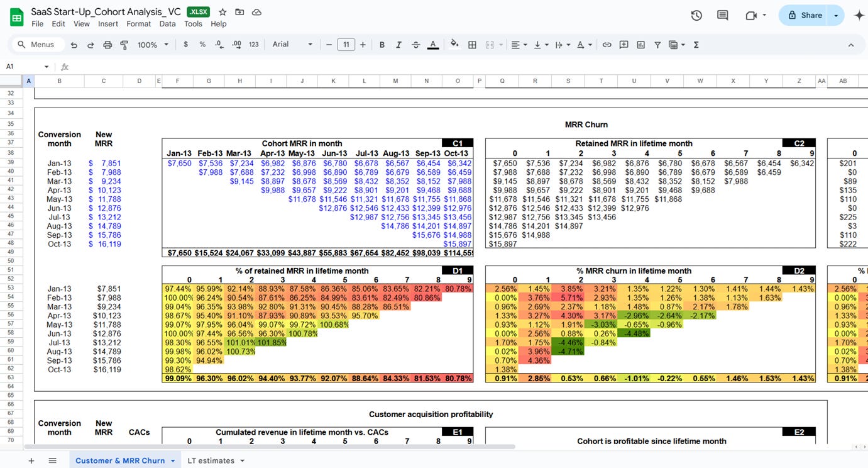
Task: Apply percent format to selection
Action: pyautogui.click(x=201, y=45)
